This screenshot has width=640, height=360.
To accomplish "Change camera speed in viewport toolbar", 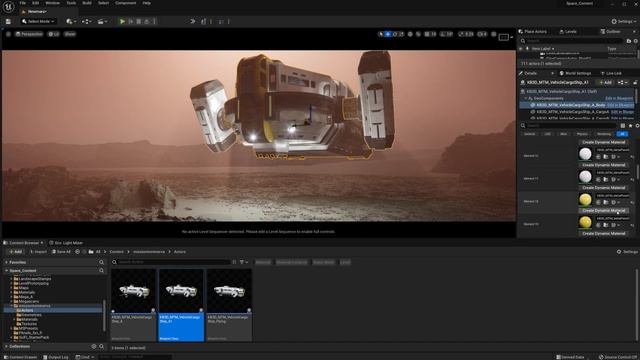I will 482,34.
